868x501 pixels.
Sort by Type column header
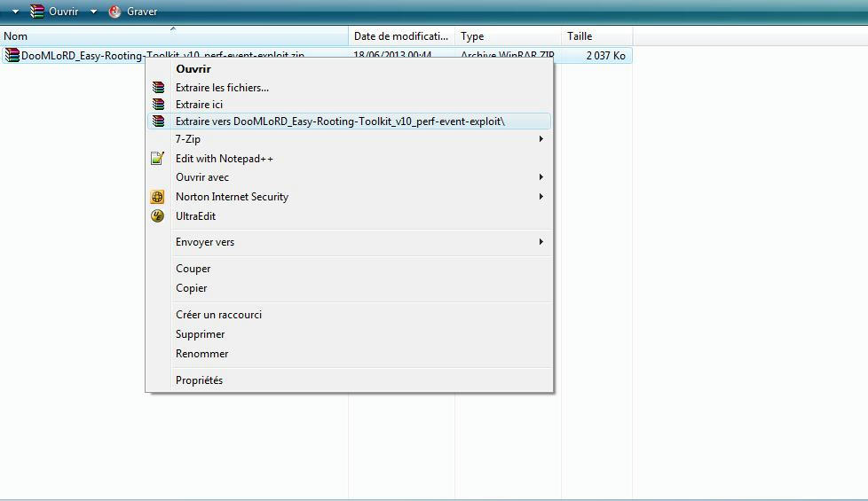coord(508,36)
